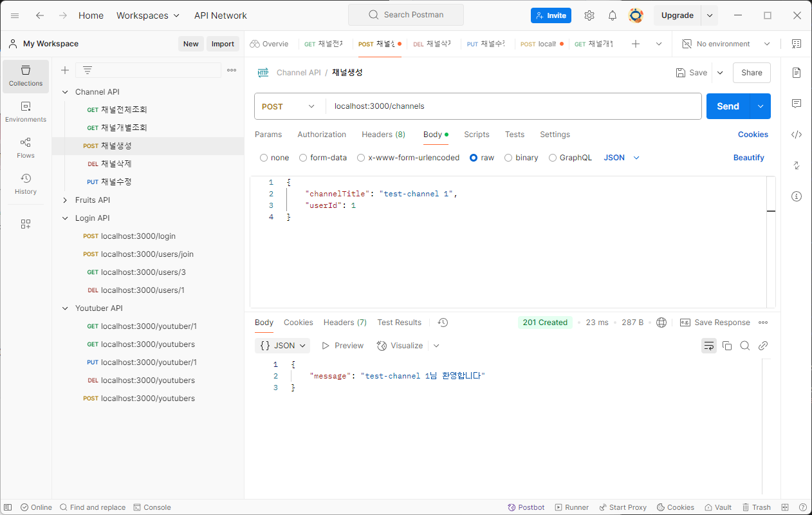This screenshot has height=515, width=812.
Task: Open the collection list filter icon
Action: coord(88,70)
